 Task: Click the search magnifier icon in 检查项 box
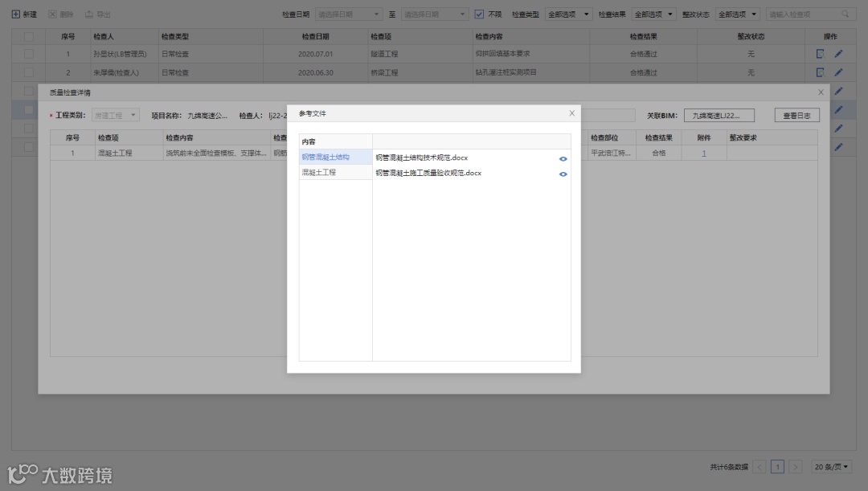tap(845, 14)
